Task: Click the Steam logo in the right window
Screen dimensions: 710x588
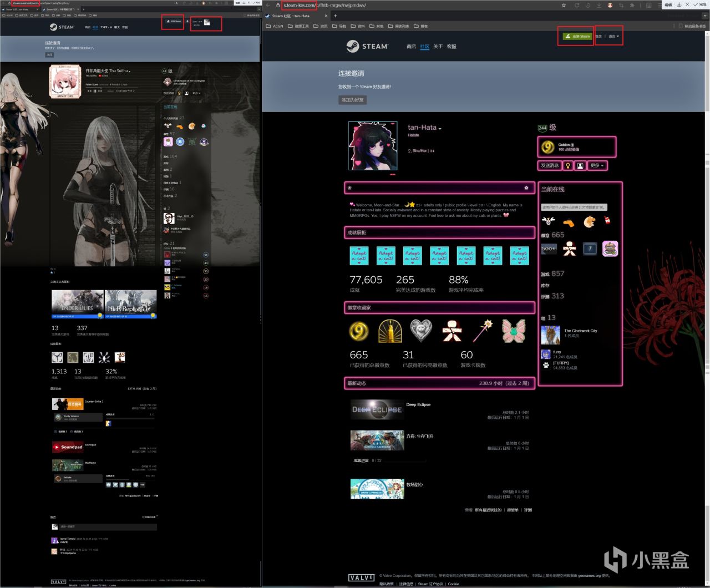Action: tap(367, 46)
